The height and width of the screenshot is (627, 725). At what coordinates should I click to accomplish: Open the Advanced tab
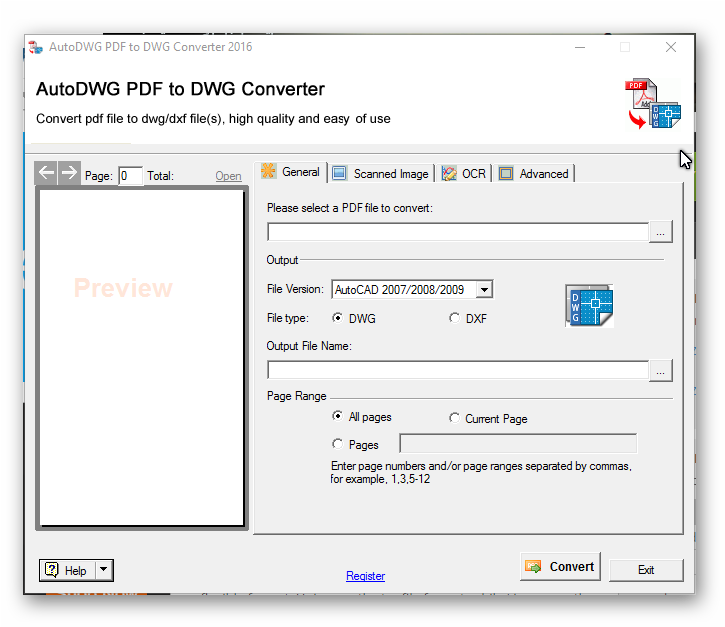(535, 174)
